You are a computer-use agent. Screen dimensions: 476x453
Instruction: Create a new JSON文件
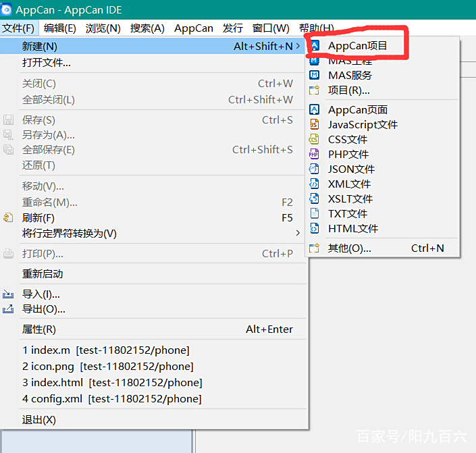click(383, 169)
